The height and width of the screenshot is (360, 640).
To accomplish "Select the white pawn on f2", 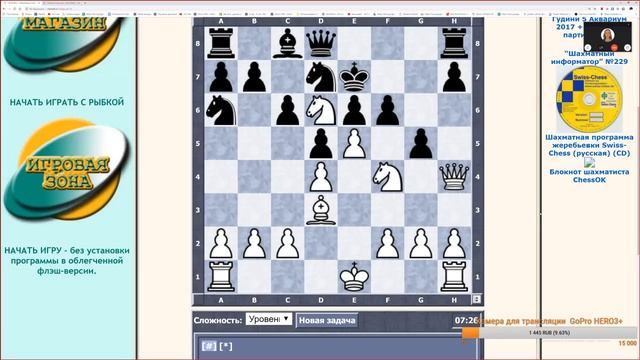I will pos(388,244).
